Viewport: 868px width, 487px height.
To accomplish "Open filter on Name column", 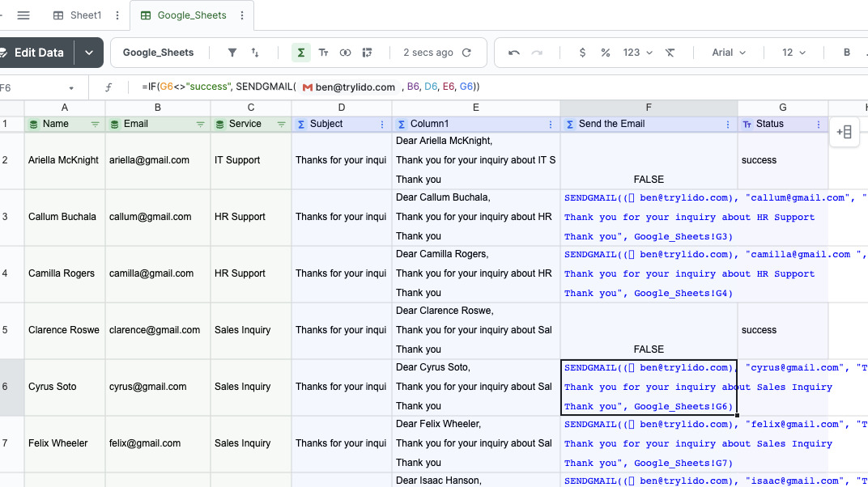I will click(96, 125).
